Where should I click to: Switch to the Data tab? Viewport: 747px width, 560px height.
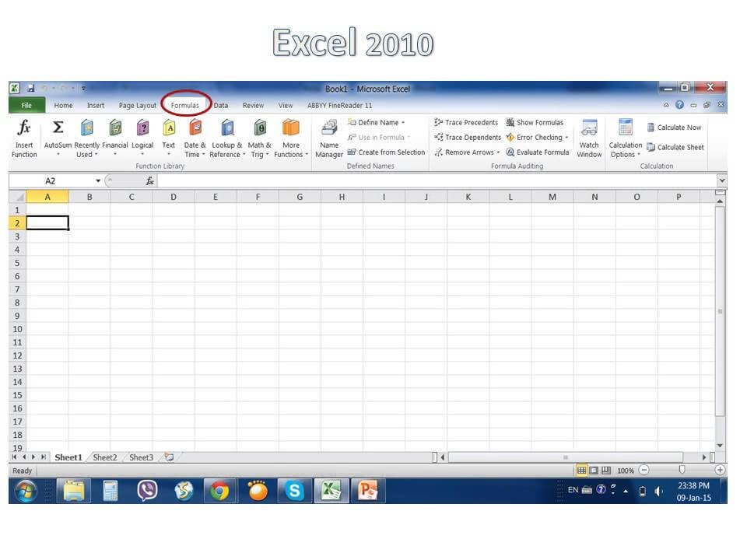click(220, 105)
